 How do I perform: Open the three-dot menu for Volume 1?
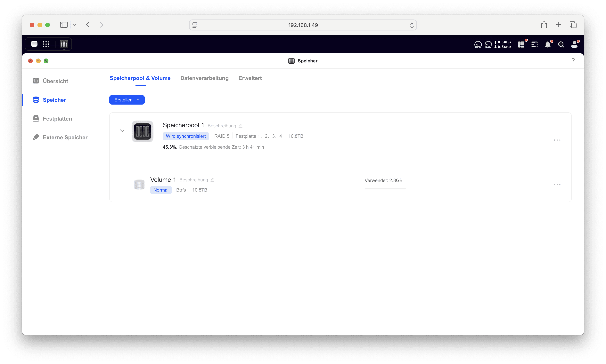(557, 185)
